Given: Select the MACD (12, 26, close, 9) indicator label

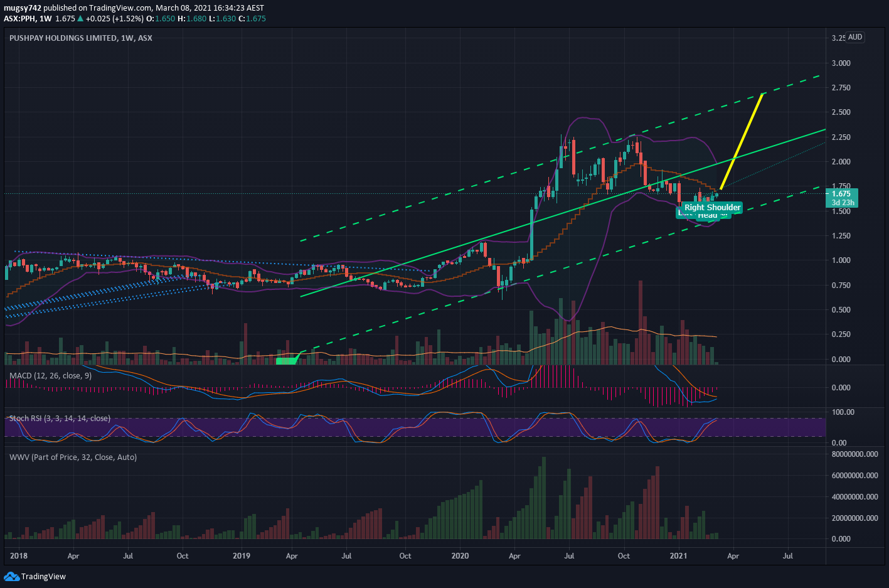Looking at the screenshot, I should [x=50, y=375].
